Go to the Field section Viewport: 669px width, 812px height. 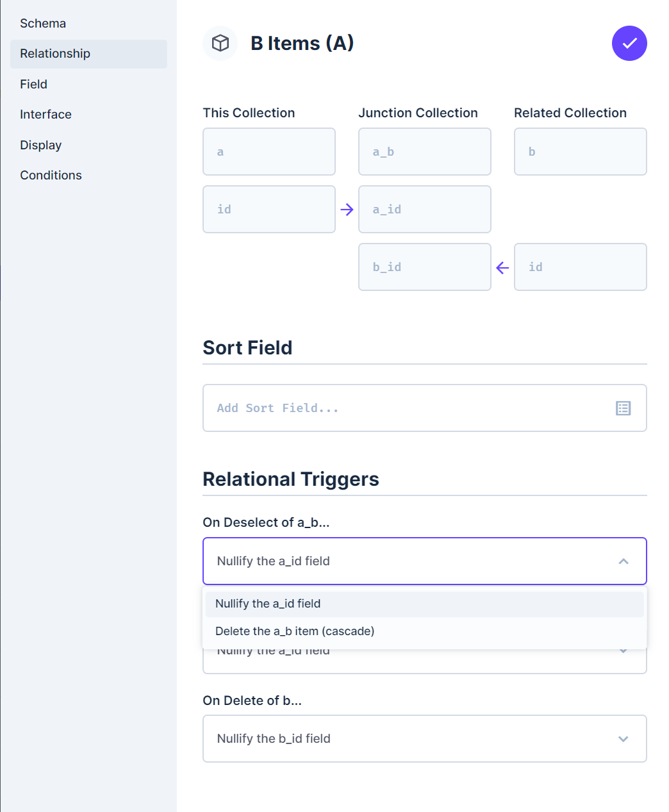88,85
